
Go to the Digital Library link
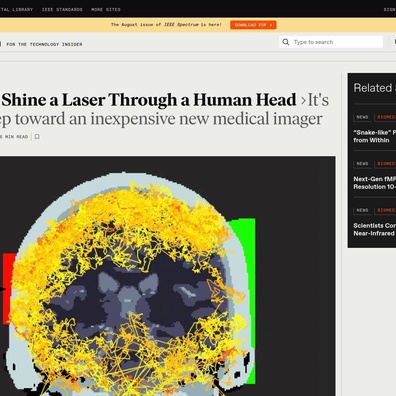coord(16,10)
